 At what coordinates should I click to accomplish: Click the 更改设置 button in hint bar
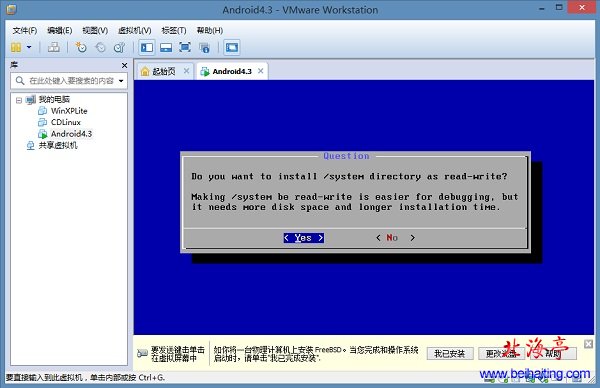point(501,354)
